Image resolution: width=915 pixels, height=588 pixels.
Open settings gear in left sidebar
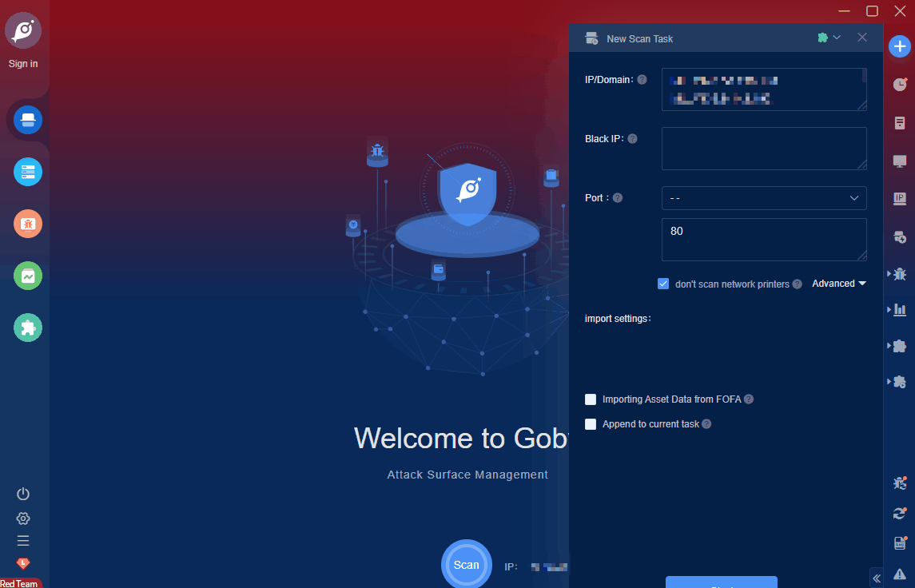pos(23,518)
